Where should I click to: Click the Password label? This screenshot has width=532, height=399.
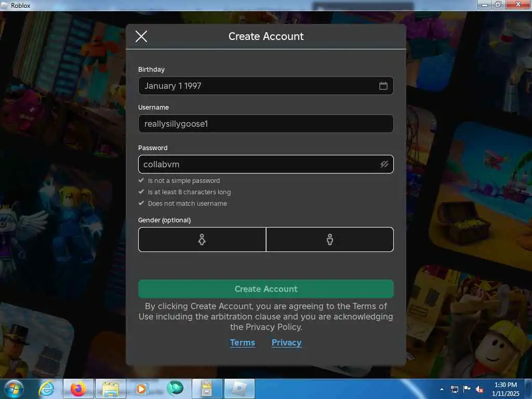coord(153,148)
